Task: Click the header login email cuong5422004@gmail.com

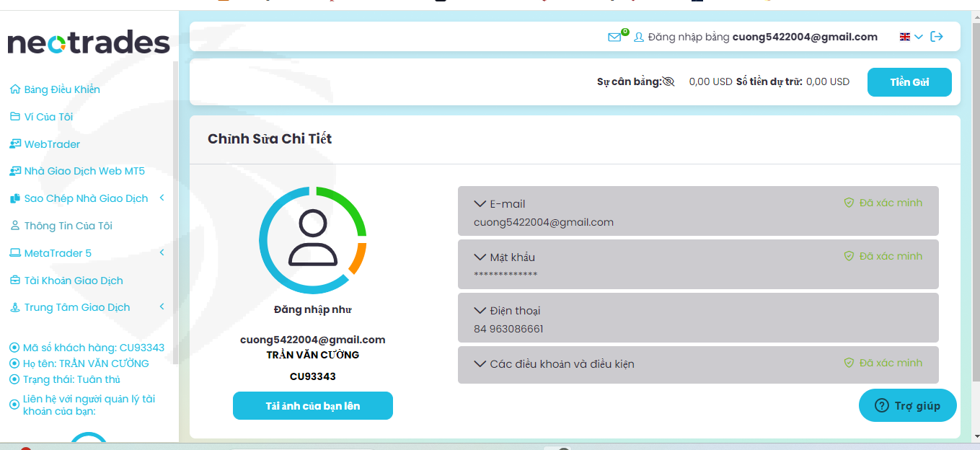Action: click(805, 37)
